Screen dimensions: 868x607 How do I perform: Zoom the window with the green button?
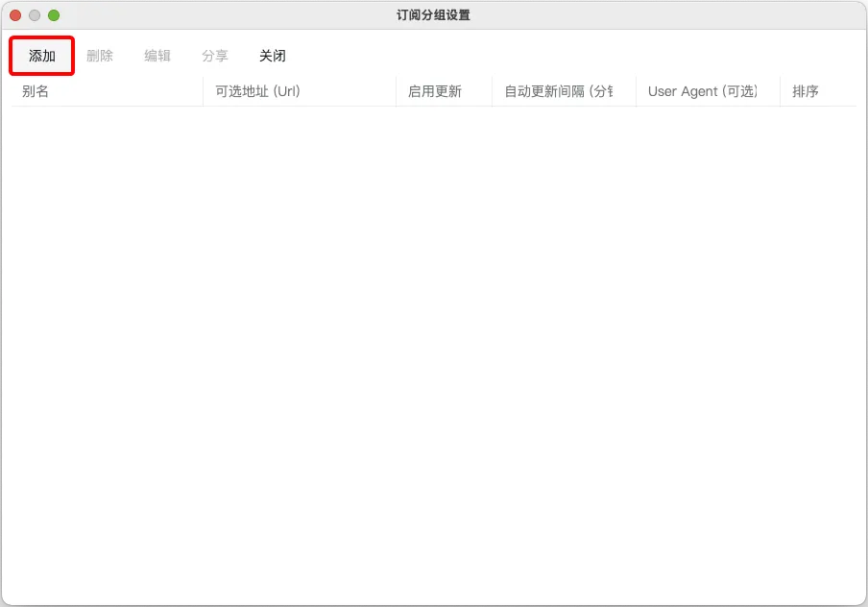pos(54,15)
